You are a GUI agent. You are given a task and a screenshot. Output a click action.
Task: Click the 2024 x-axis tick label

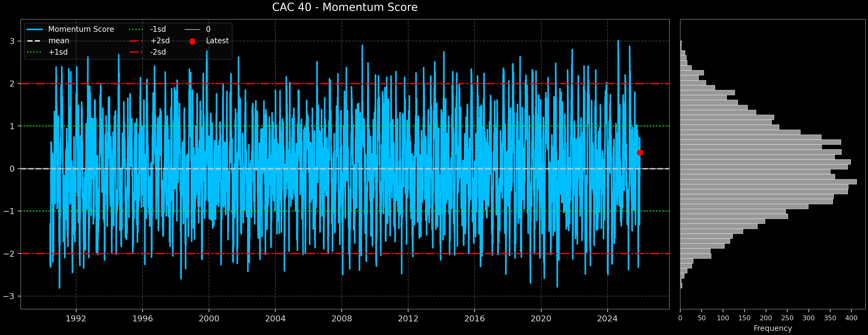click(x=607, y=318)
